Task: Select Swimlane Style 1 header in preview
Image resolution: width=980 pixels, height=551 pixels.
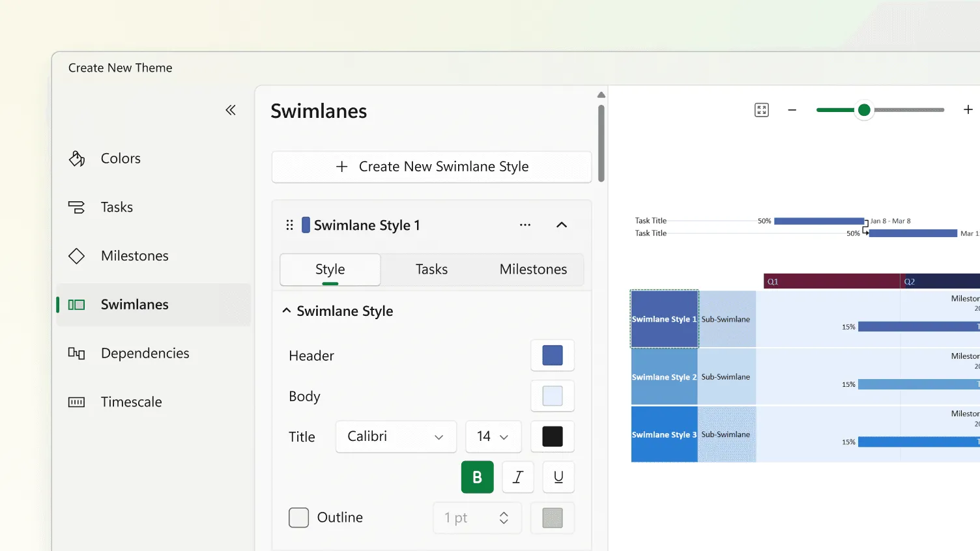Action: [664, 319]
